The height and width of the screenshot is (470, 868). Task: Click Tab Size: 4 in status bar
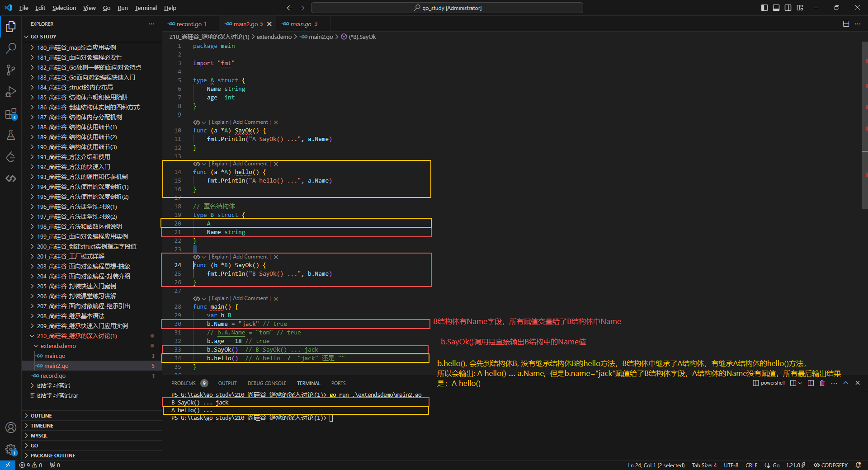(x=704, y=465)
